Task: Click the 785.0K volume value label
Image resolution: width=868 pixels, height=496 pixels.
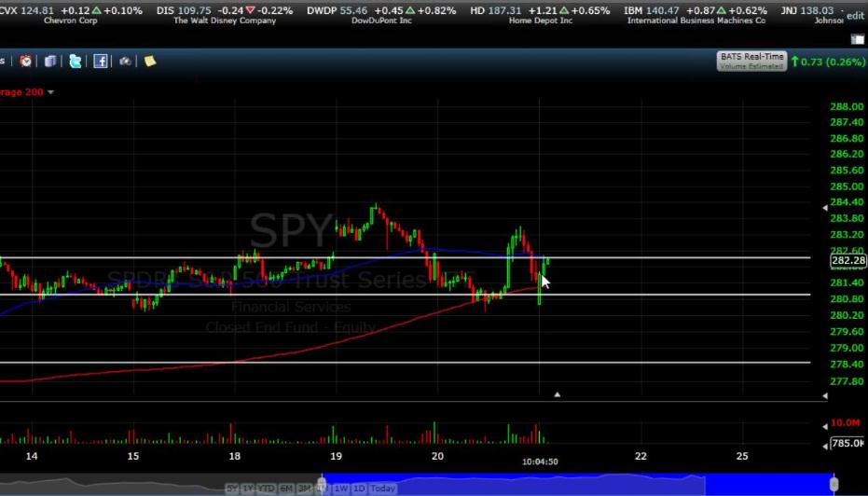Action: coord(848,443)
